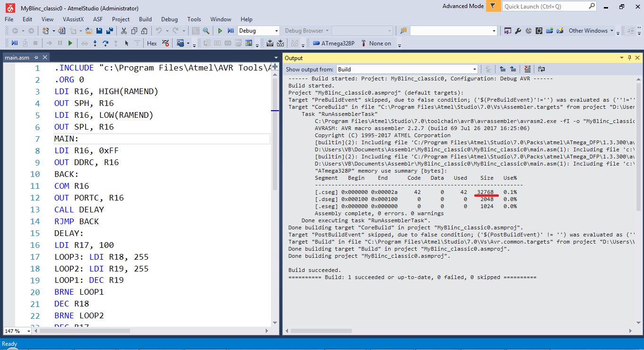Screen dimensions: 644x350
Task: Toggle Hex display mode
Action: tap(152, 43)
